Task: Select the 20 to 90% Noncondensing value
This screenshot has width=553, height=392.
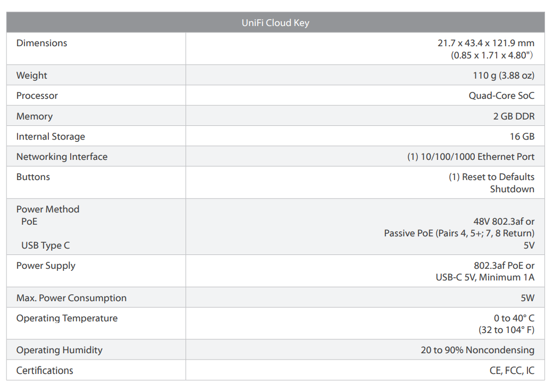Action: [477, 350]
